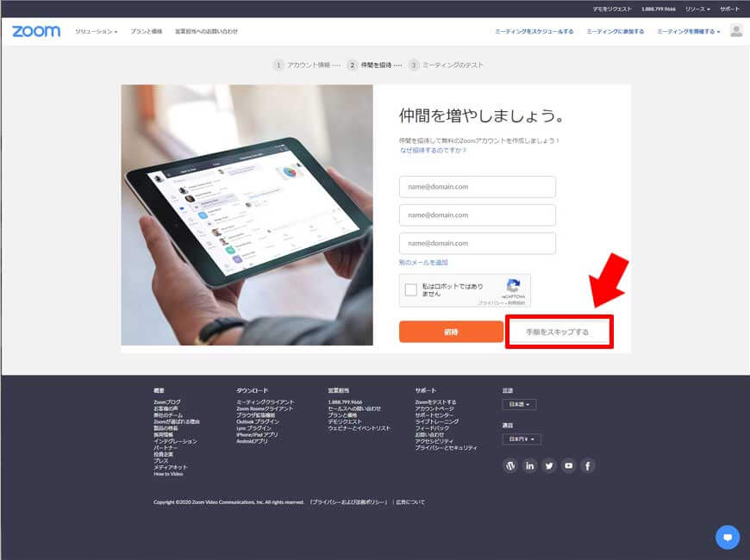This screenshot has height=560, width=750.
Task: Click the orange 招待 button
Action: tap(451, 332)
